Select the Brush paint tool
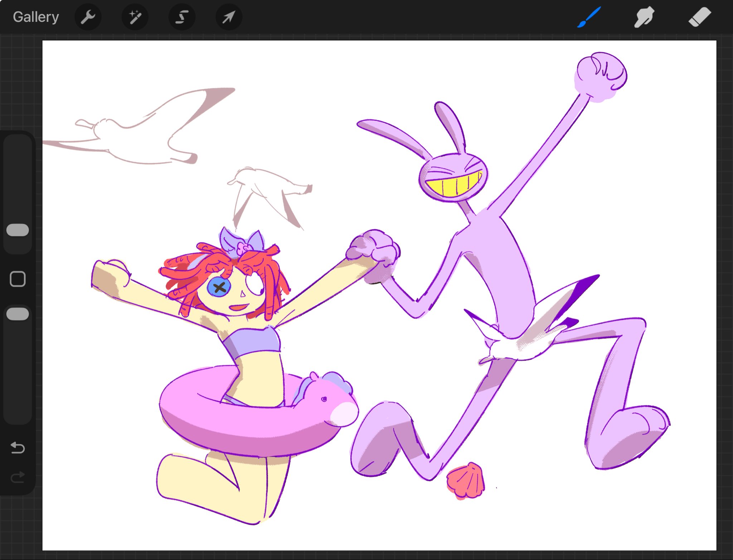 (589, 17)
